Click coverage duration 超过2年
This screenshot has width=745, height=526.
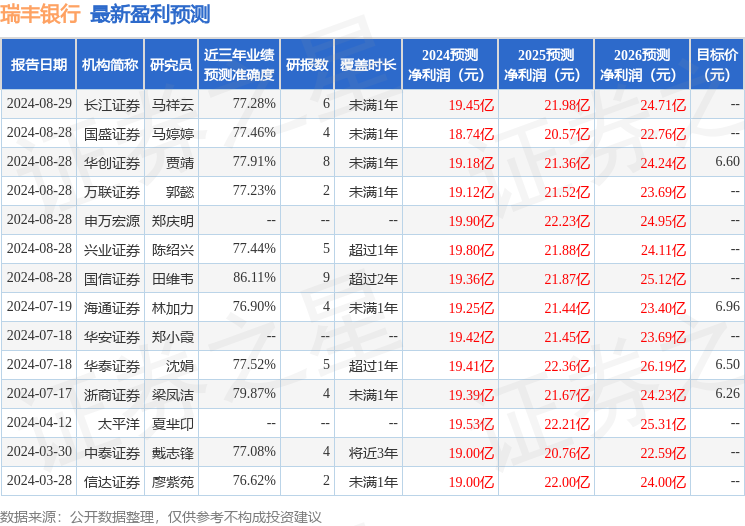pos(373,279)
